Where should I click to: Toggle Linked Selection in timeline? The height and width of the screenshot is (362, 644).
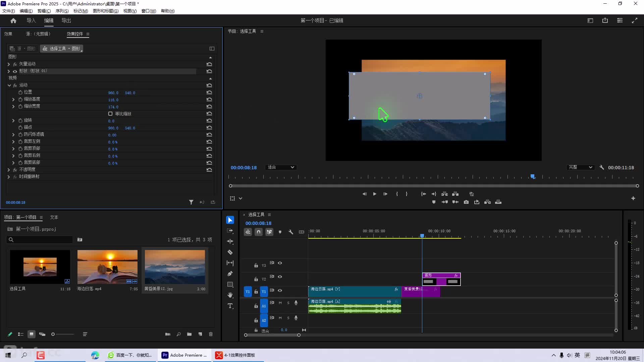269,232
